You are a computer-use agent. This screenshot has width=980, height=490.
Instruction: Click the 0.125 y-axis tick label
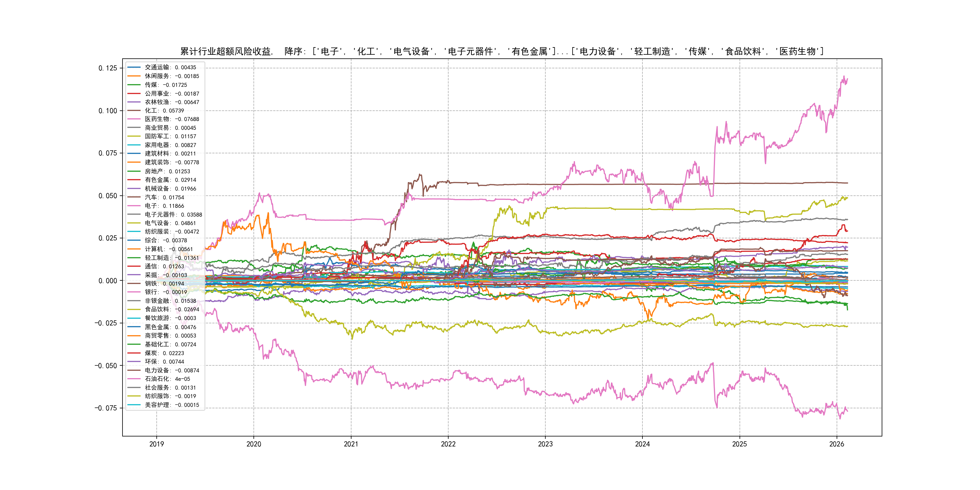click(x=108, y=68)
